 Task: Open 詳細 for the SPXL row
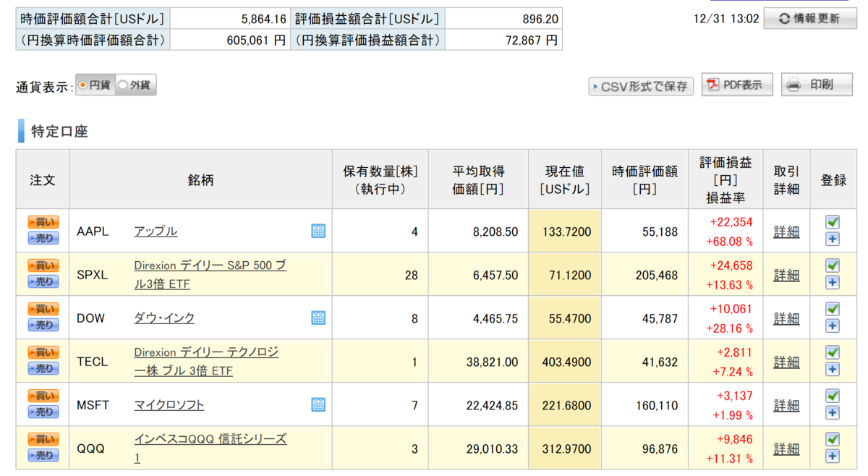coord(786,276)
